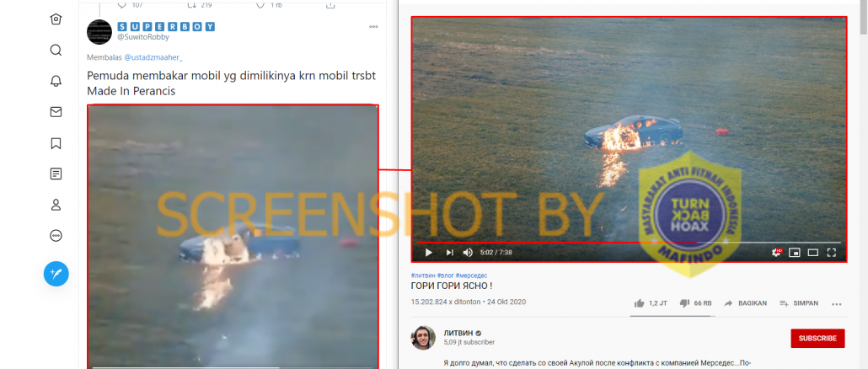
Task: Click the red SUBSCRIBE button
Action: (x=817, y=338)
